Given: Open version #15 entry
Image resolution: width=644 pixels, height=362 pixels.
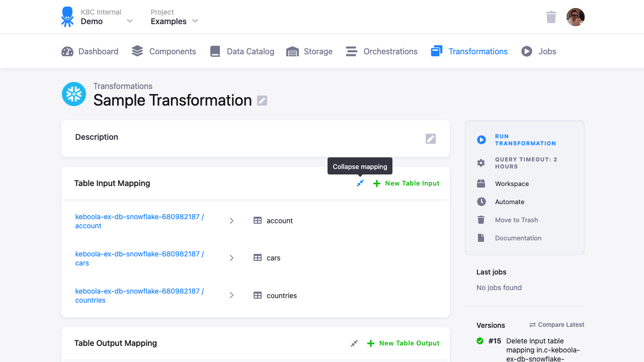Looking at the screenshot, I should pos(531,350).
